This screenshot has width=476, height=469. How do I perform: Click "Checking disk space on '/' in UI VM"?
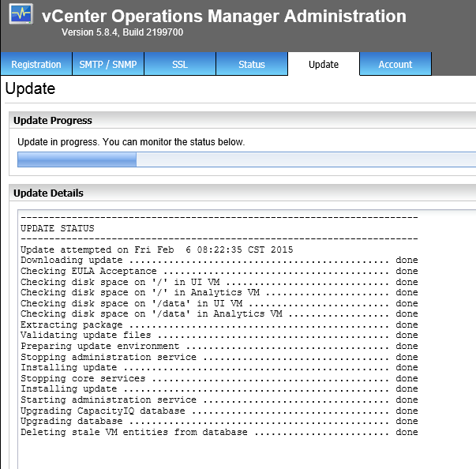pyautogui.click(x=219, y=282)
